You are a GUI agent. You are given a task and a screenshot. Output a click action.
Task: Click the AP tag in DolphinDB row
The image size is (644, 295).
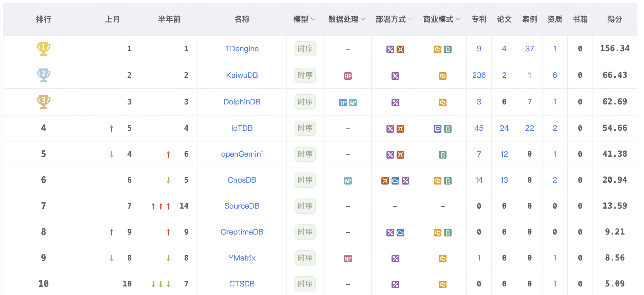pyautogui.click(x=353, y=103)
